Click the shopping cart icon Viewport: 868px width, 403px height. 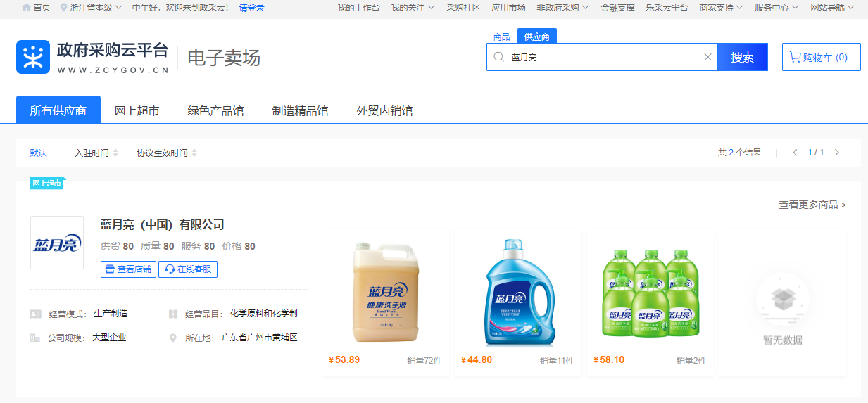(795, 57)
